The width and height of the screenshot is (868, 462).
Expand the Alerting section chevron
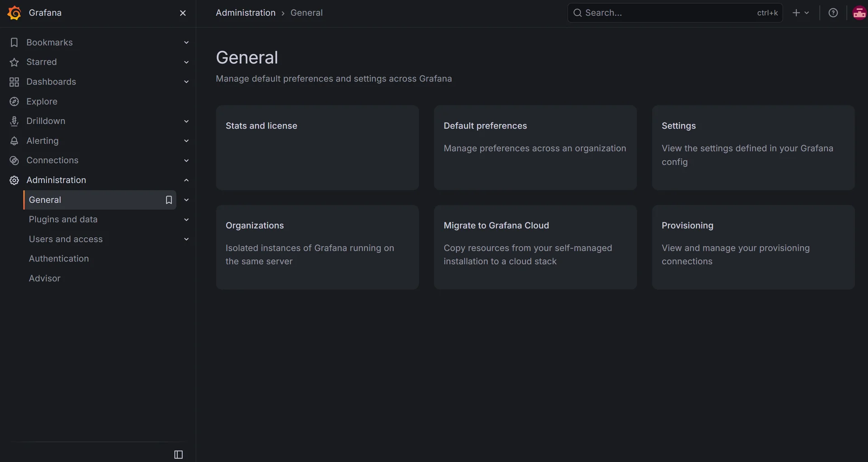[x=186, y=141]
